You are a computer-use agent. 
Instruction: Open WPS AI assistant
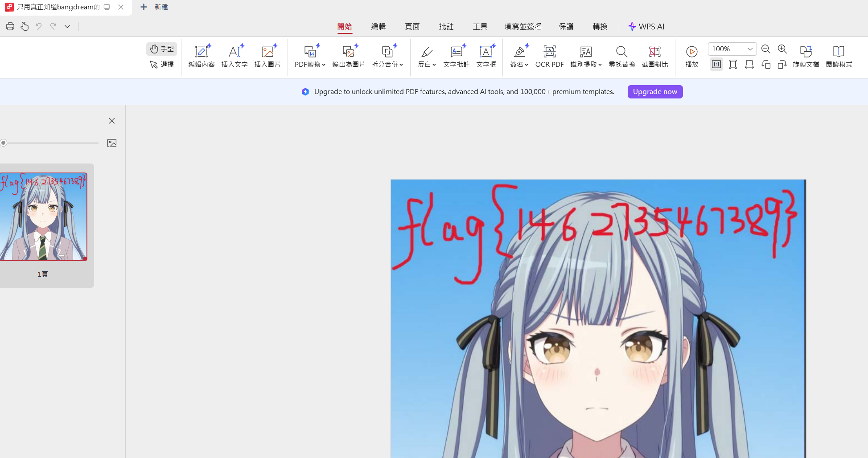pos(646,26)
